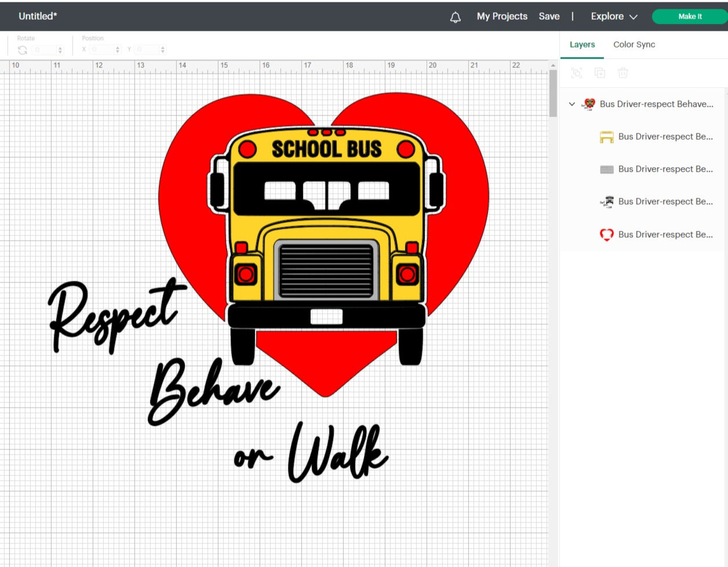
Task: Open the Explore dropdown
Action: click(613, 16)
